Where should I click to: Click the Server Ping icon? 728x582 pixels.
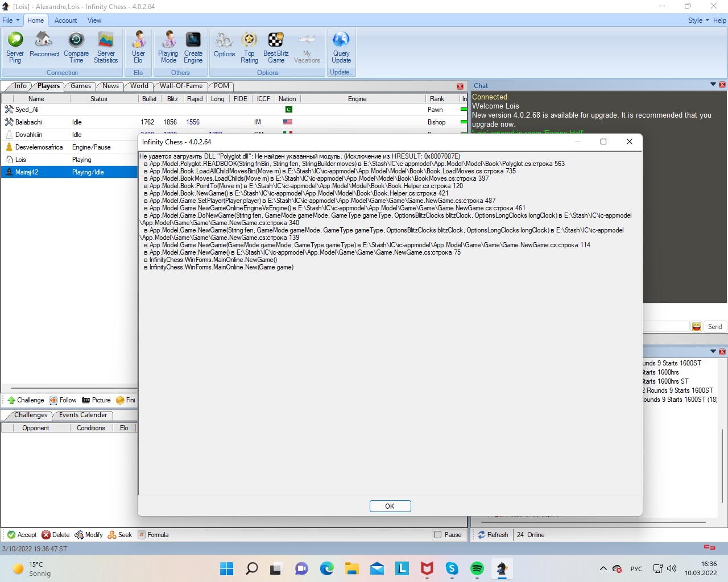(15, 47)
